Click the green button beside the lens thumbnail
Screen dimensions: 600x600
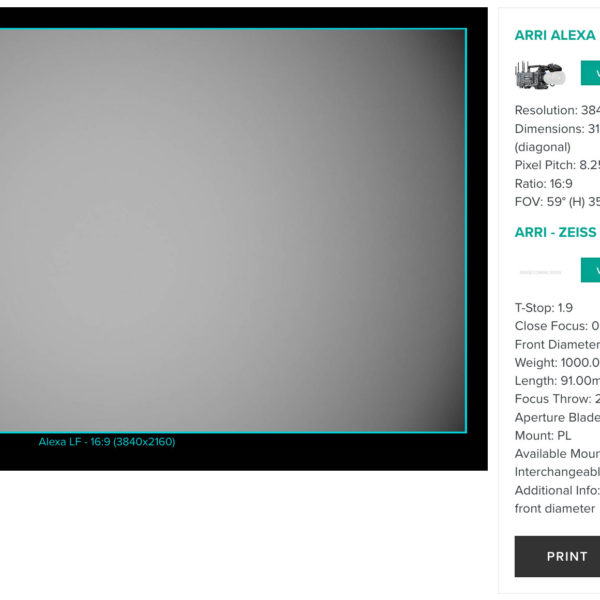(590, 270)
